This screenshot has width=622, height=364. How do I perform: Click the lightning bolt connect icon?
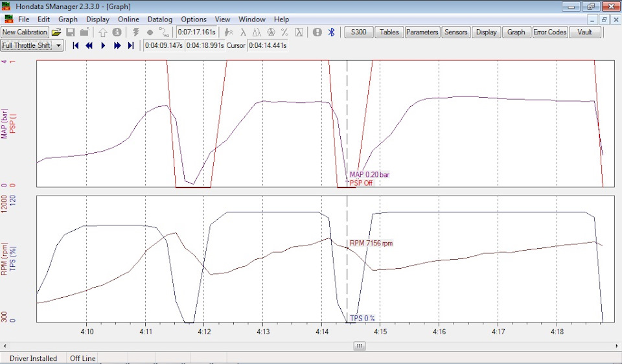click(136, 32)
